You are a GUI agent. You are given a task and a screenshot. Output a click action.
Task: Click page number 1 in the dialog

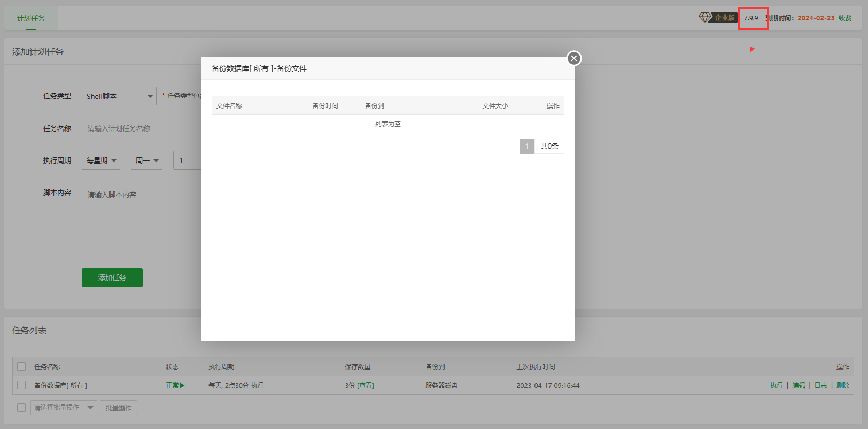[x=527, y=146]
